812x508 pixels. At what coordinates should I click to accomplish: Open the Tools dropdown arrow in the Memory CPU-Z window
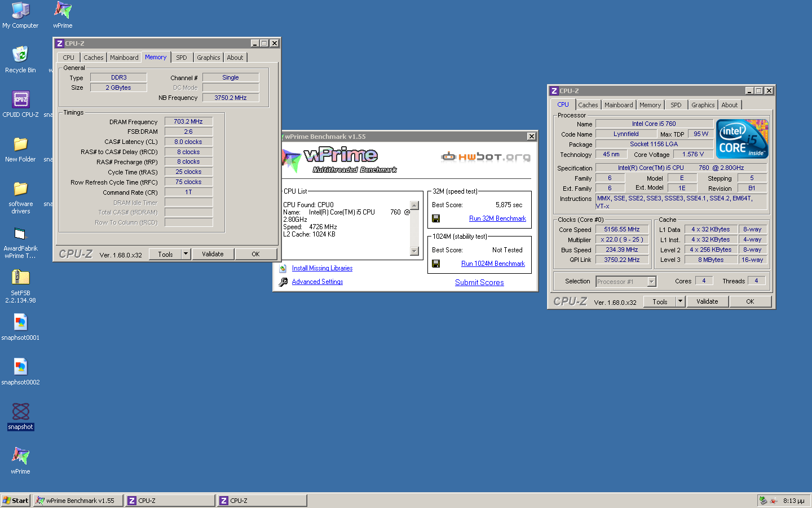186,254
